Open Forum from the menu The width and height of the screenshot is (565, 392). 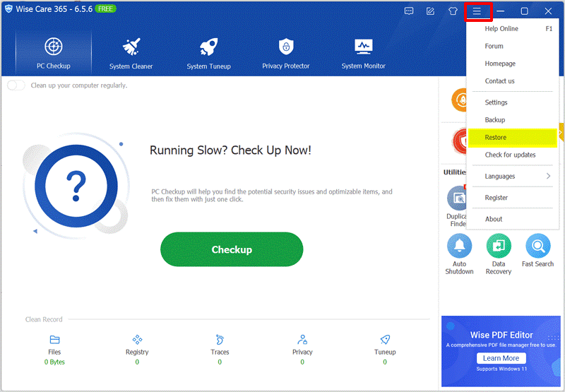click(512, 46)
